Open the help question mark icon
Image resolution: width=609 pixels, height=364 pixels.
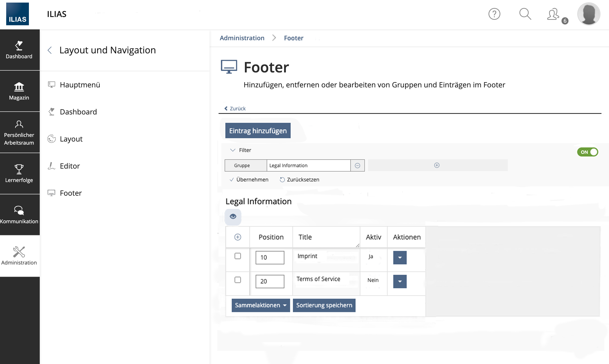494,14
